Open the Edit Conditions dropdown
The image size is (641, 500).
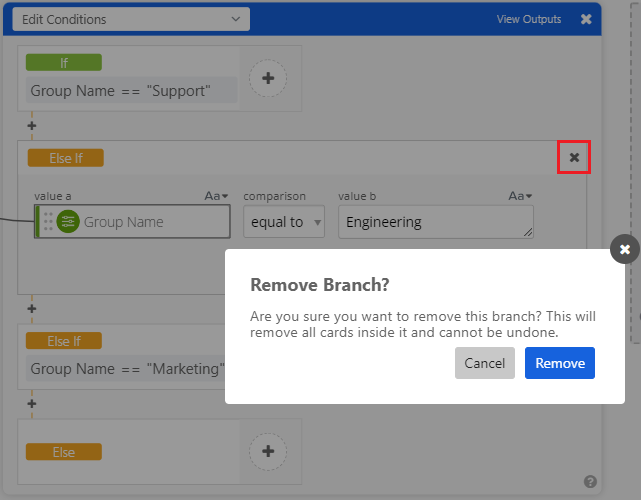tap(131, 19)
